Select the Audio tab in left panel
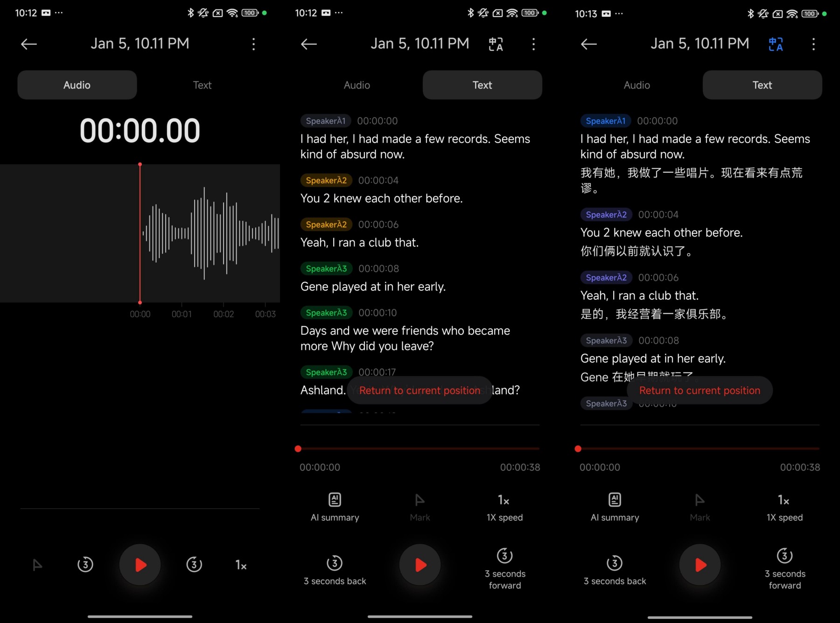 [77, 85]
